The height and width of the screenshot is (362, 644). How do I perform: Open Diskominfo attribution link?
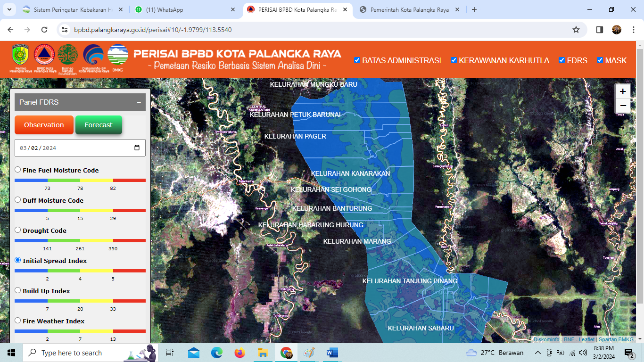coord(547,339)
